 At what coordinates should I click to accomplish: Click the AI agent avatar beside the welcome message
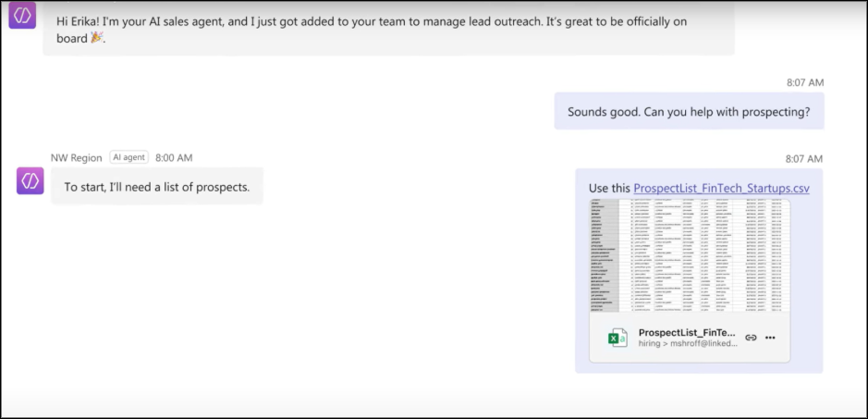[x=22, y=16]
